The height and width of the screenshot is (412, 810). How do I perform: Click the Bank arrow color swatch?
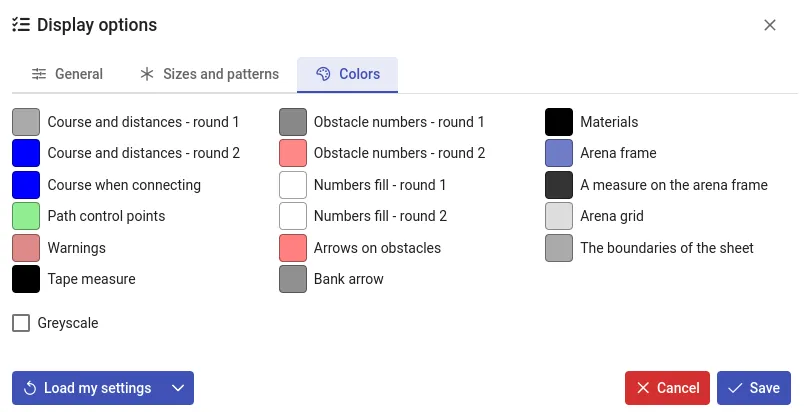click(292, 278)
